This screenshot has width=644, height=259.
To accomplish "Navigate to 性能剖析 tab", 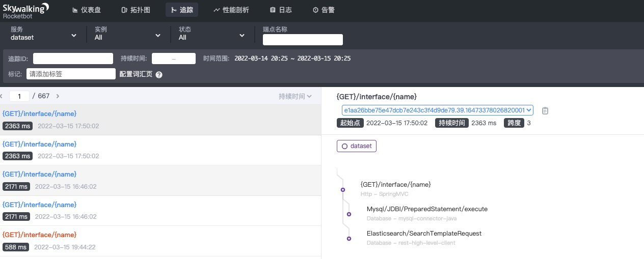I will point(231,10).
